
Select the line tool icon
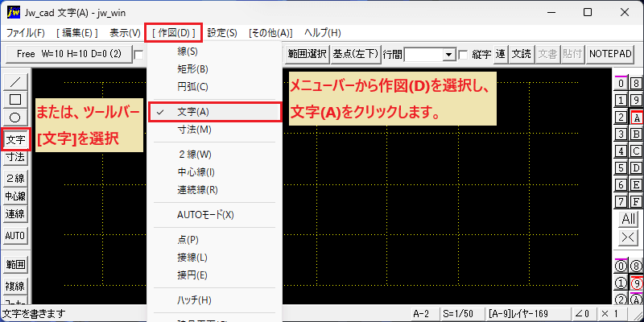tap(15, 82)
